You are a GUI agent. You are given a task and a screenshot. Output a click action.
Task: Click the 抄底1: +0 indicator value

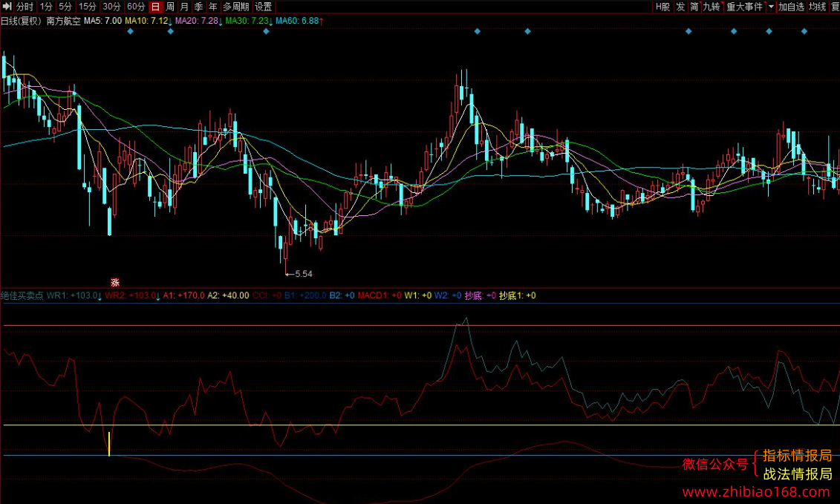[518, 295]
